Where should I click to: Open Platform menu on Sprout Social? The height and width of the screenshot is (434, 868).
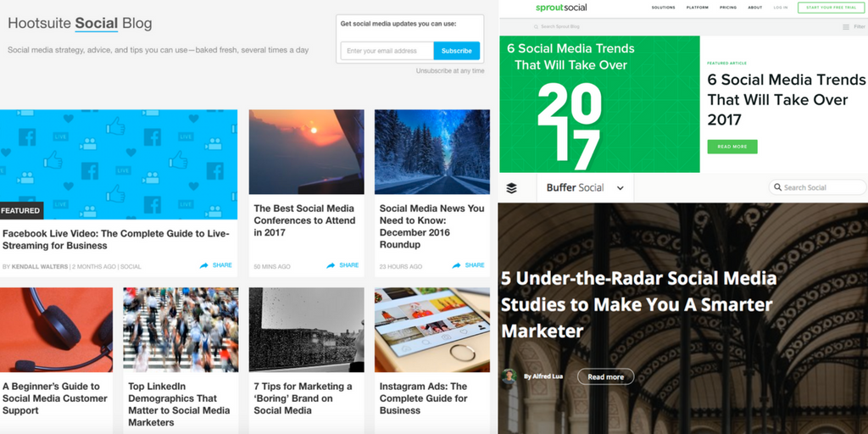pyautogui.click(x=697, y=8)
